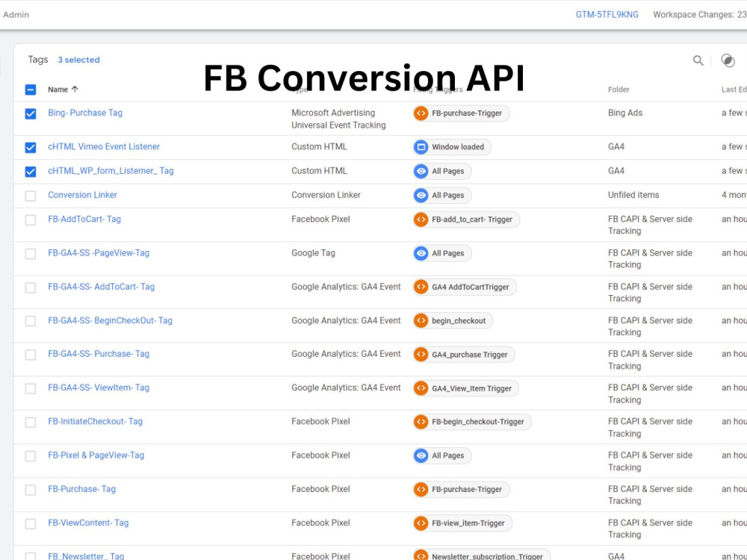Click the GA4_purchase Trigger icon
The height and width of the screenshot is (560, 747).
(x=421, y=355)
